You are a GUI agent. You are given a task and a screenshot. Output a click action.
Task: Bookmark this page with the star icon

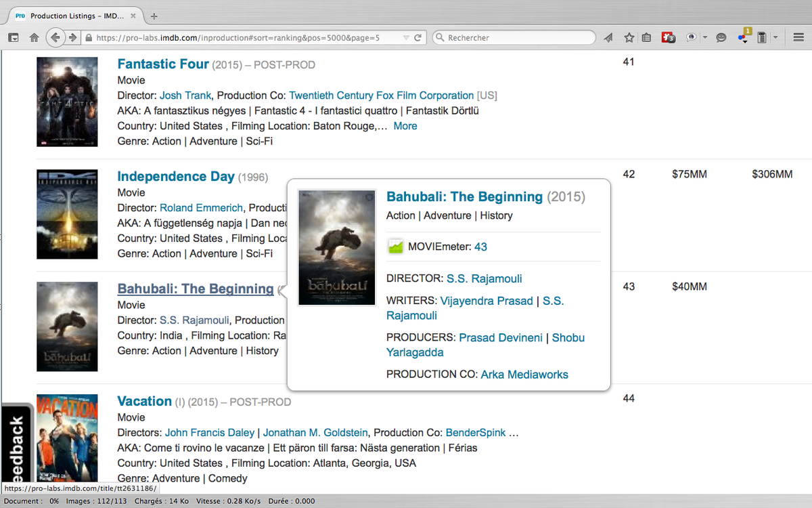[x=629, y=38]
